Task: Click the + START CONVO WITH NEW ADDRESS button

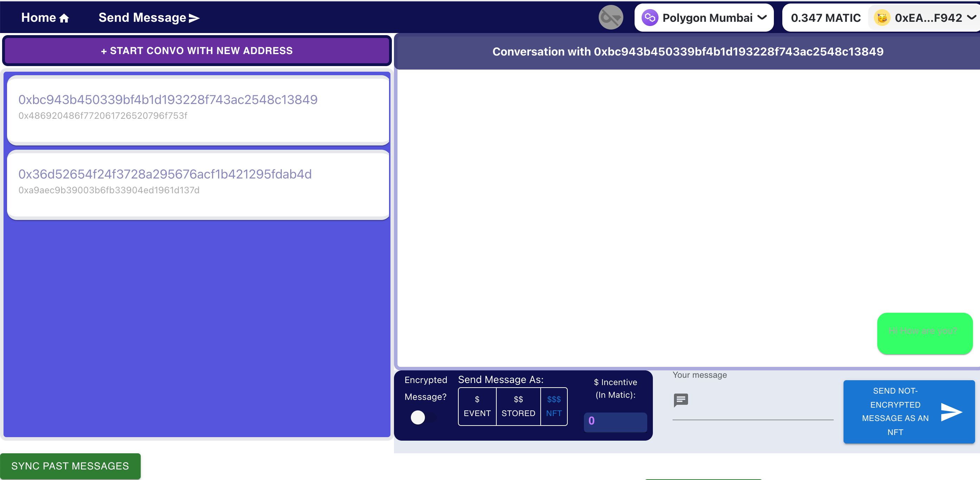Action: pyautogui.click(x=196, y=51)
